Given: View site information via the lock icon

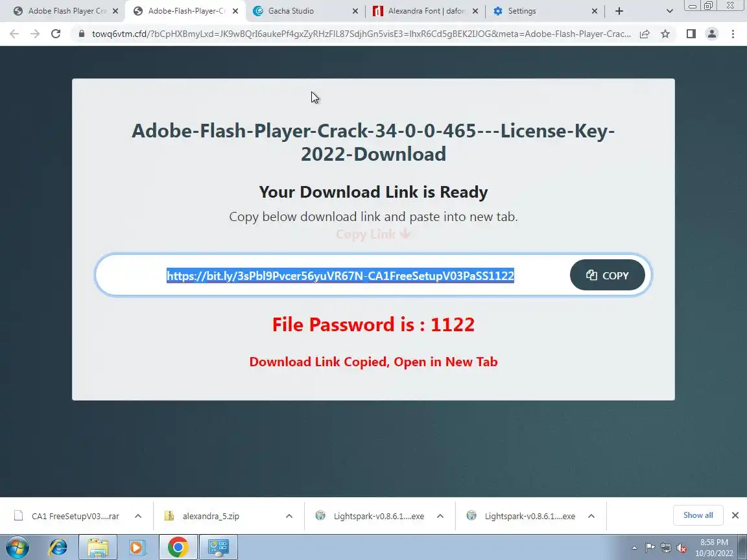Looking at the screenshot, I should tap(82, 34).
